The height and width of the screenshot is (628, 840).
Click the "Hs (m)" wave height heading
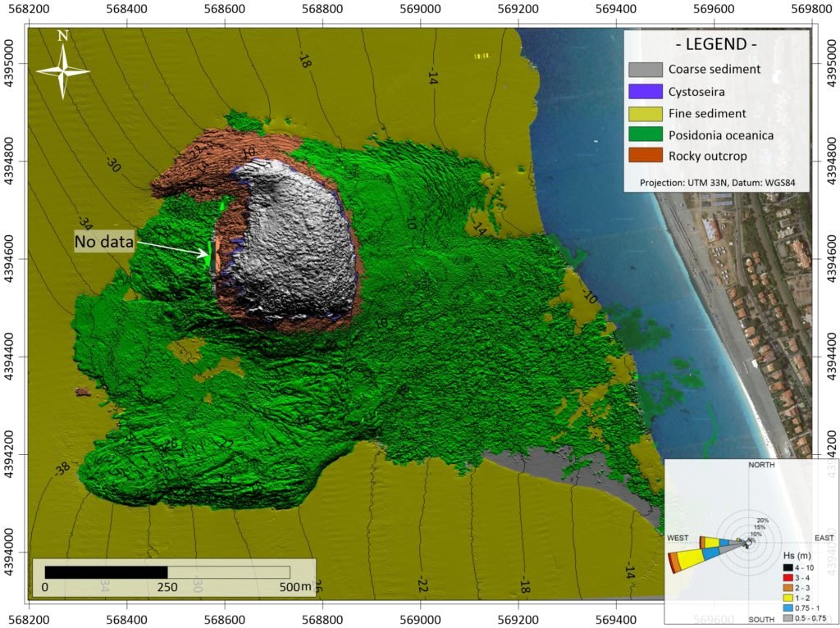pos(797,556)
